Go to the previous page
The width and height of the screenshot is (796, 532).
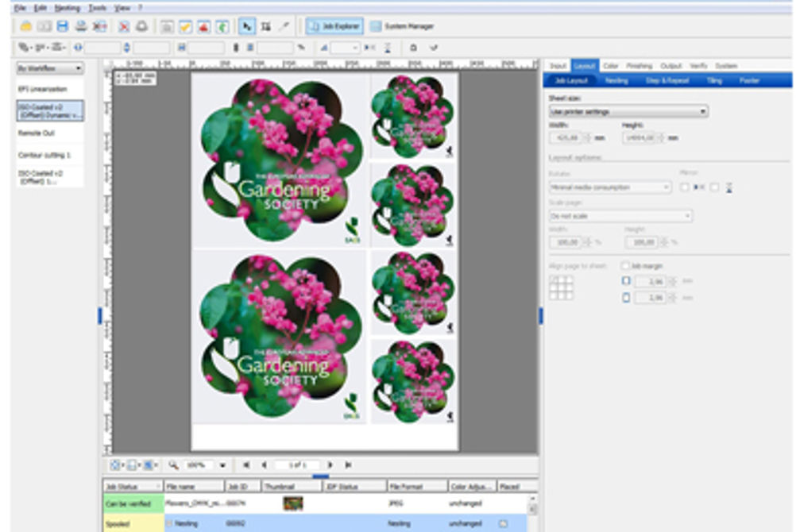click(x=264, y=465)
